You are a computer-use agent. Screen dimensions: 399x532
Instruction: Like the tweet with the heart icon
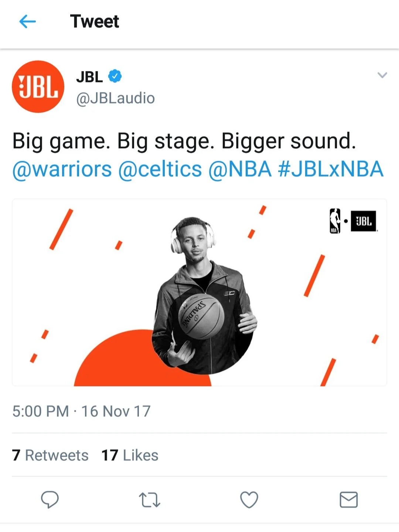click(x=249, y=500)
